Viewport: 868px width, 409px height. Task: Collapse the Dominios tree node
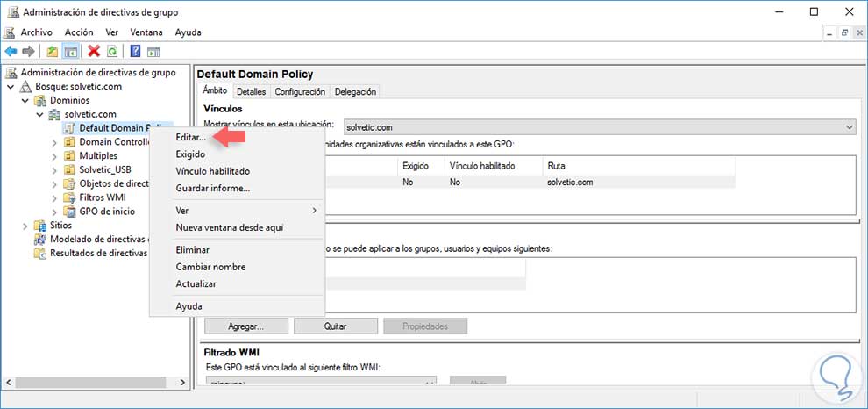coord(25,100)
